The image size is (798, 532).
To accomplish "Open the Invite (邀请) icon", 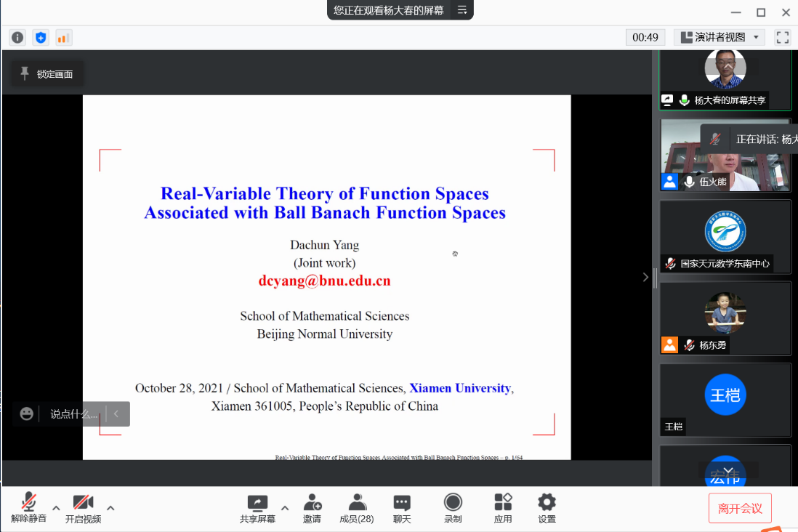I will (312, 508).
